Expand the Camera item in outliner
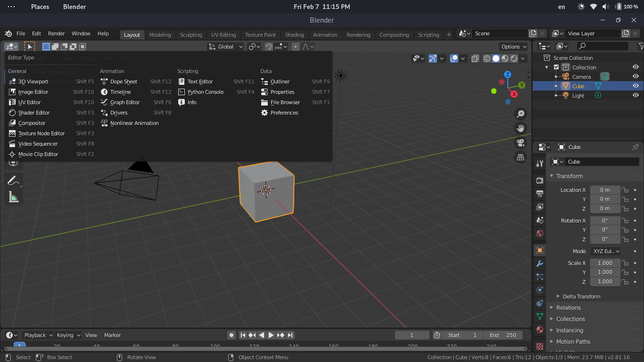Screen dimensions: 644x362 pyautogui.click(x=556, y=77)
